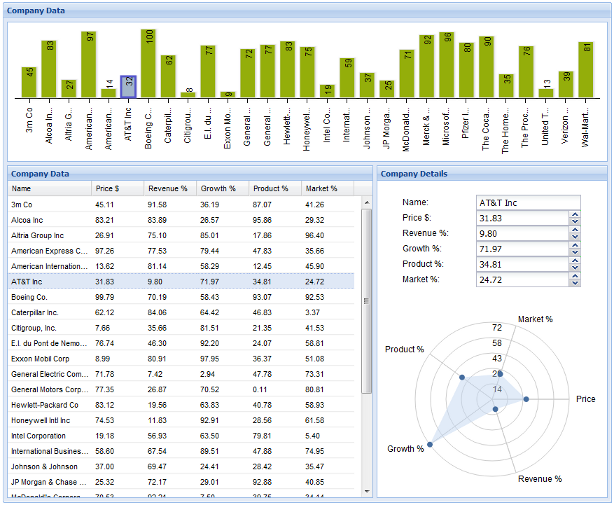
Task: Click the Revenue % field showing 9.80
Action: [523, 233]
